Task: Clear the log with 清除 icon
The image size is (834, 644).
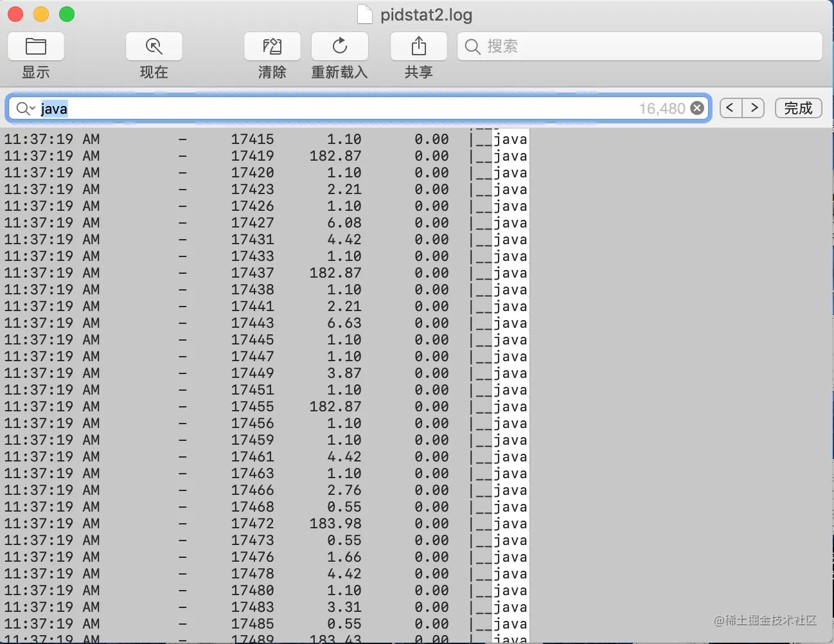Action: click(272, 46)
